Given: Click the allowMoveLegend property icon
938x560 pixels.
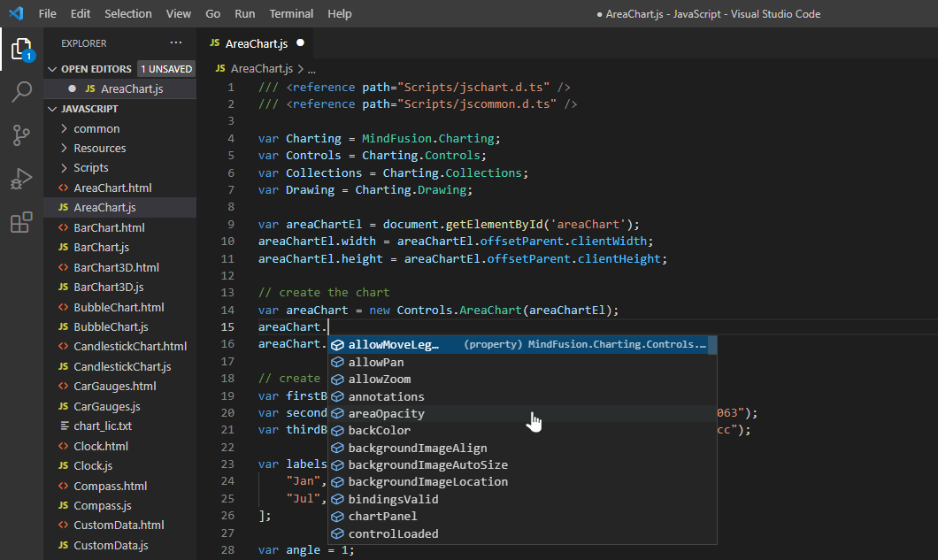Looking at the screenshot, I should click(337, 345).
